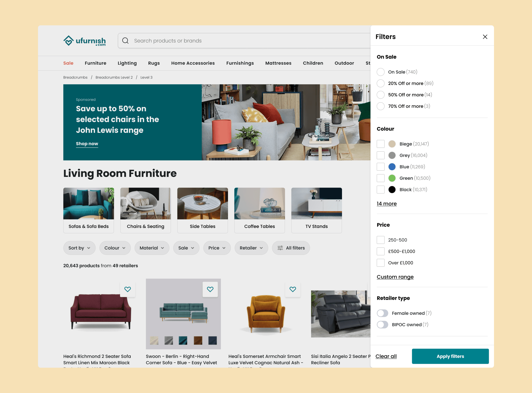Image resolution: width=532 pixels, height=393 pixels.
Task: Click the search magnifier icon
Action: (125, 41)
